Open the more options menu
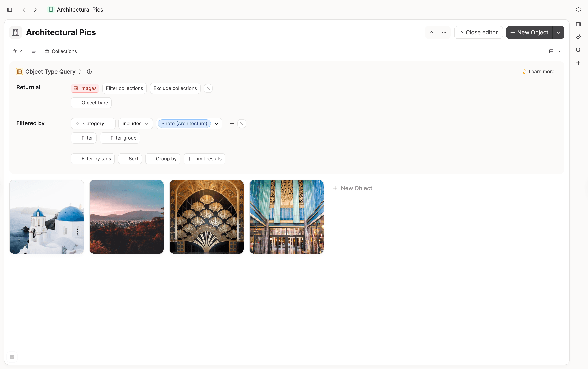Viewport: 588px width, 369px height. pyautogui.click(x=444, y=32)
